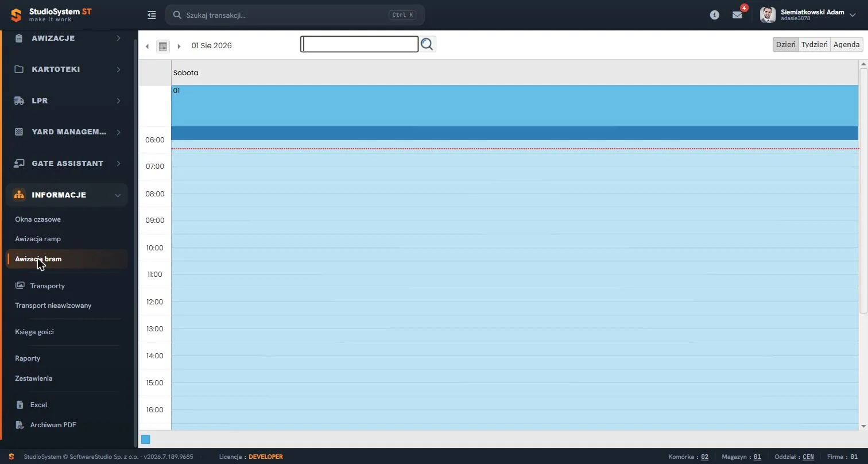This screenshot has width=868, height=464.
Task: Click the user avatar picture
Action: point(768,15)
